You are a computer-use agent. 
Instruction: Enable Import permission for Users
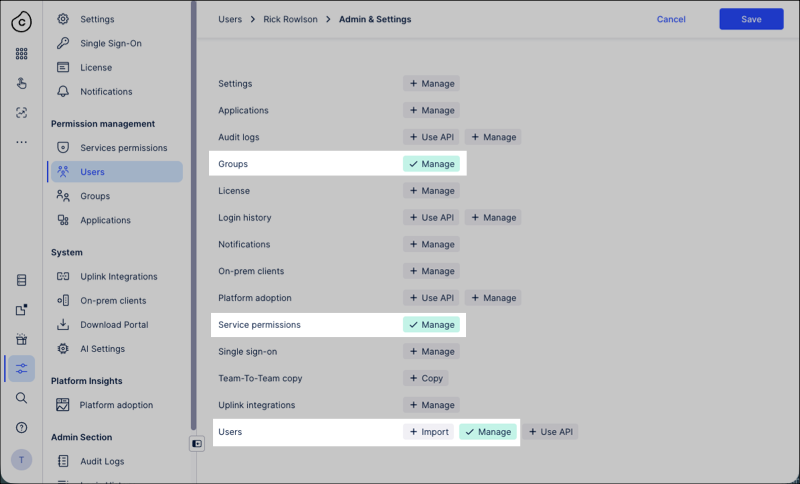[x=428, y=432]
